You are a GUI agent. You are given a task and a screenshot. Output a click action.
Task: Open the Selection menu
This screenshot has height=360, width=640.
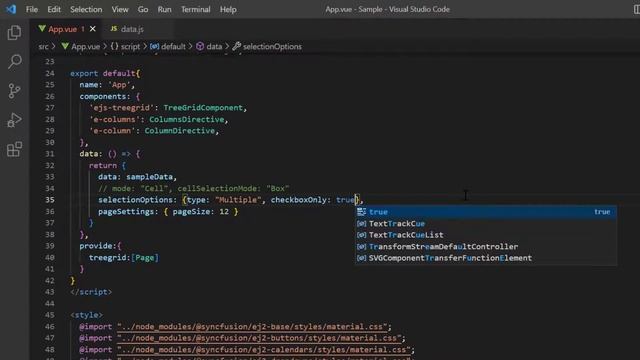(86, 9)
